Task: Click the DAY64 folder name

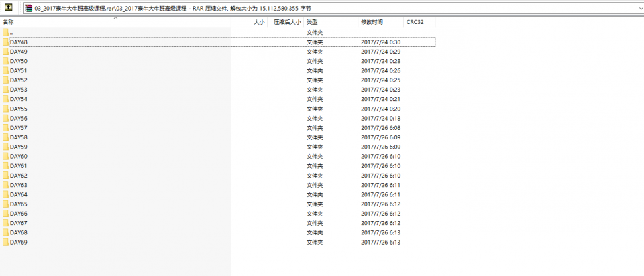Action: click(x=19, y=194)
